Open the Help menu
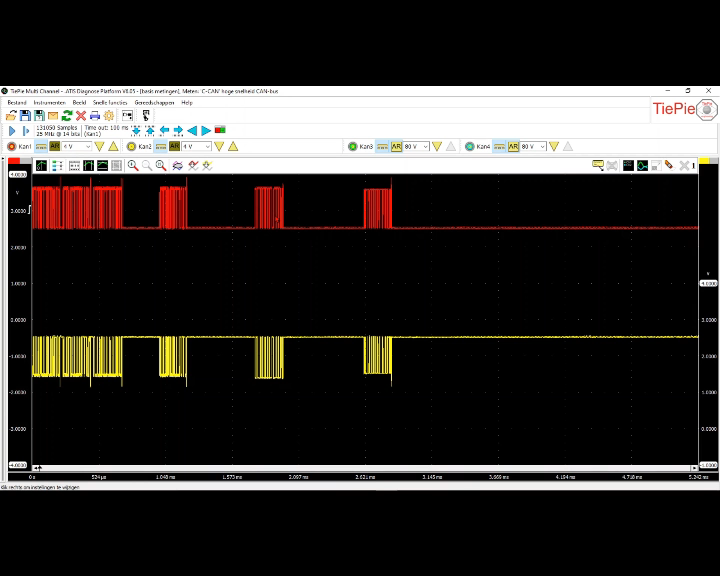 point(187,102)
